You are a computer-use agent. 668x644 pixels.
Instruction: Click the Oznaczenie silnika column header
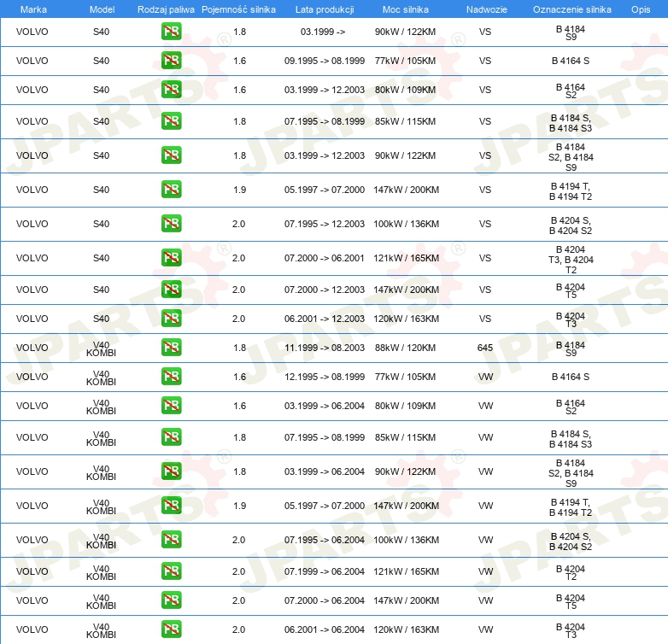point(571,9)
